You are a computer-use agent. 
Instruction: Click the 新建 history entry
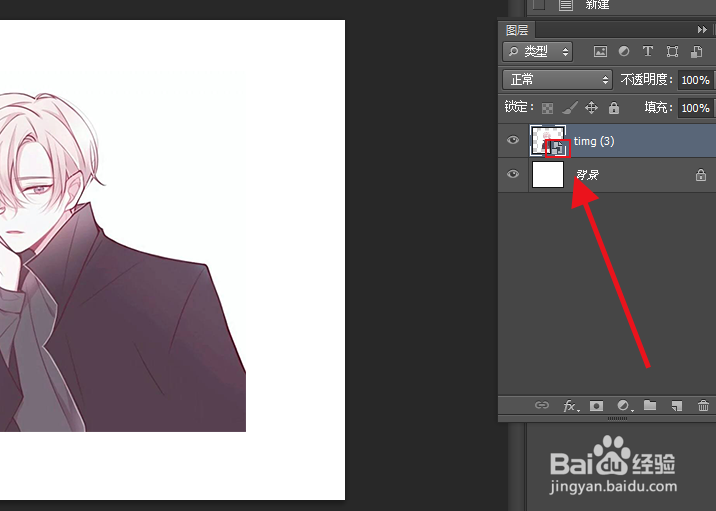click(x=597, y=5)
